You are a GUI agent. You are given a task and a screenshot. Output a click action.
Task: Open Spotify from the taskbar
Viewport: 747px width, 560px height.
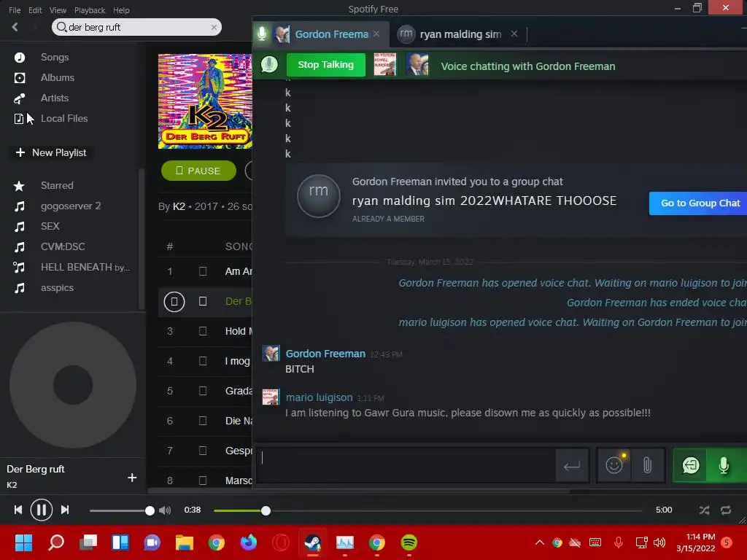click(x=409, y=542)
